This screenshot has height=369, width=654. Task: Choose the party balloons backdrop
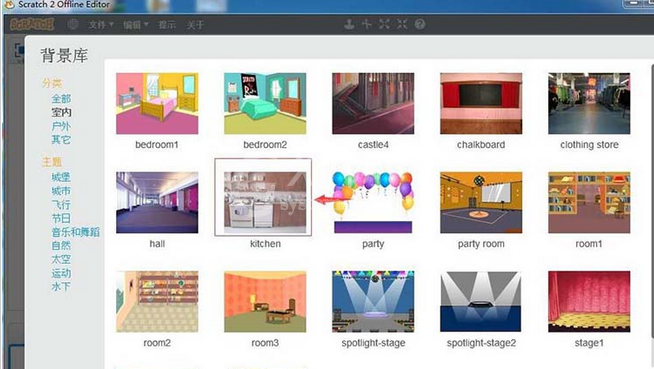tap(373, 203)
